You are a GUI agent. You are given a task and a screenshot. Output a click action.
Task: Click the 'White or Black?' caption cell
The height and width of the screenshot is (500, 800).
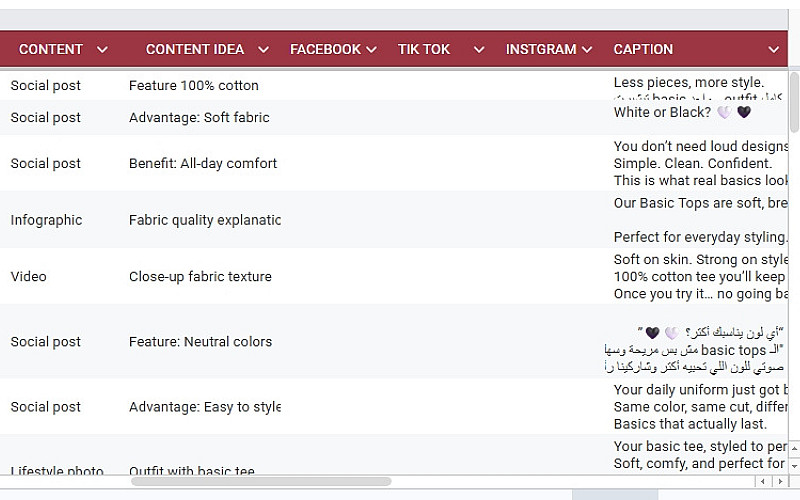662,112
